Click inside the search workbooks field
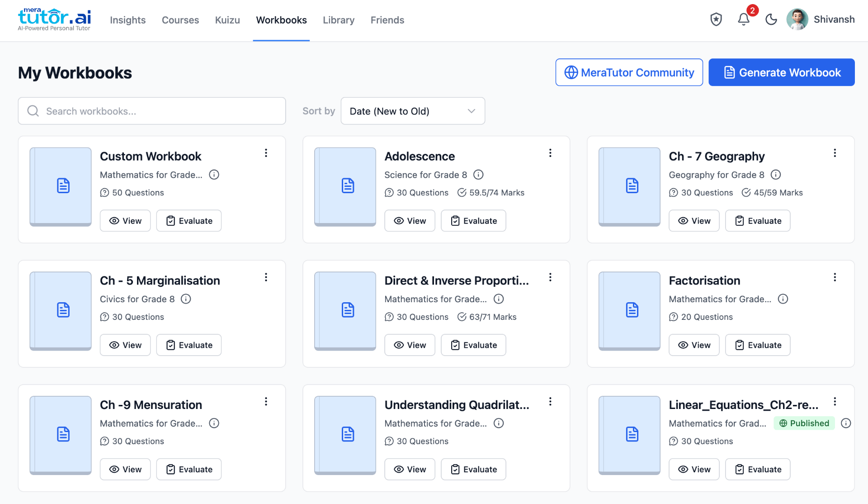 click(136, 111)
